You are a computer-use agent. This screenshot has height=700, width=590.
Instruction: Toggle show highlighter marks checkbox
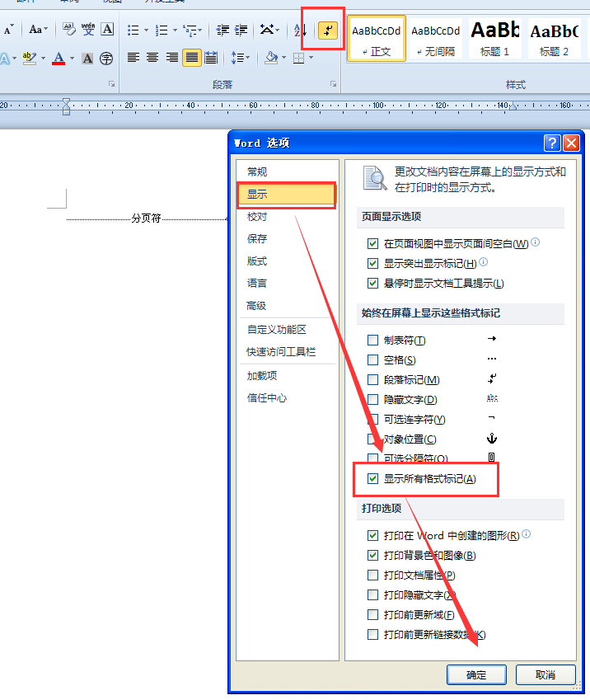click(x=372, y=263)
